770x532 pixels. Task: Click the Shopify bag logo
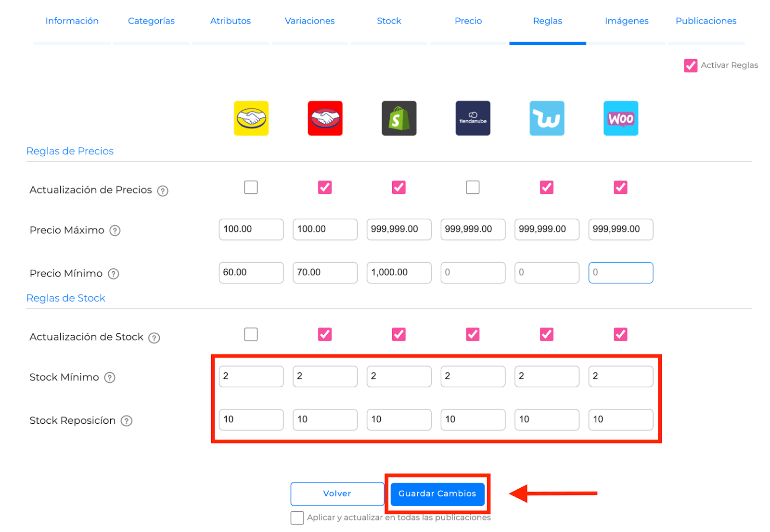(399, 118)
